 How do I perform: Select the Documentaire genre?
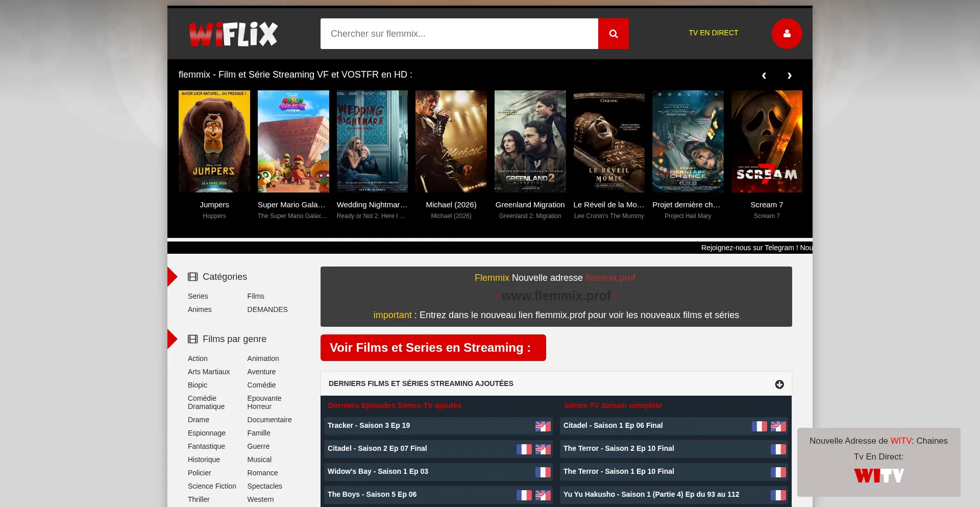pyautogui.click(x=269, y=420)
